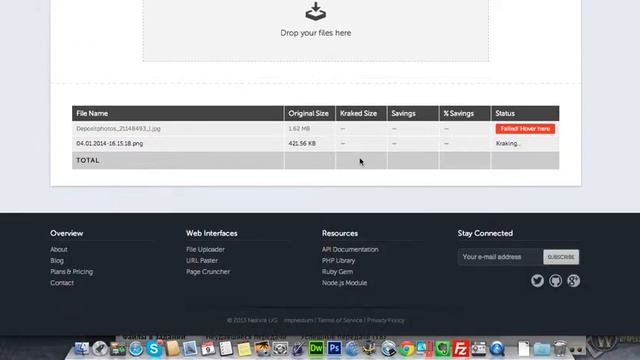Click the Subscribe button
The image size is (640, 360).
(561, 257)
